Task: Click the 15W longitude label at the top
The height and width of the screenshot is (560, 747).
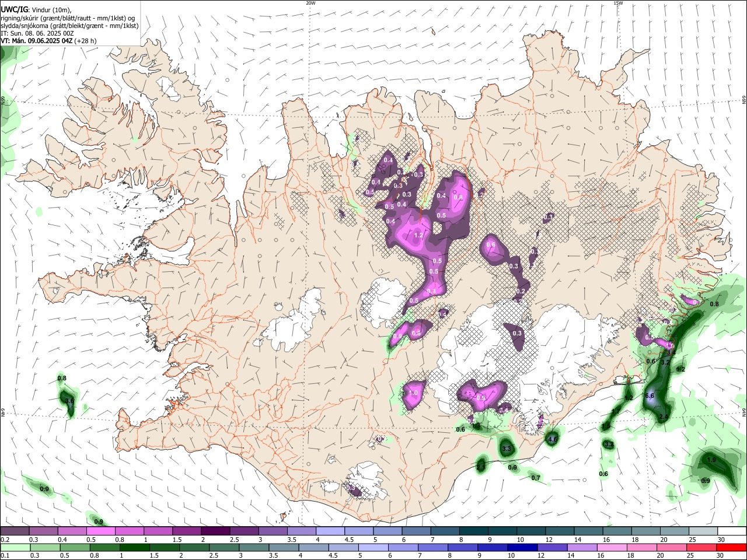Action: point(618,3)
